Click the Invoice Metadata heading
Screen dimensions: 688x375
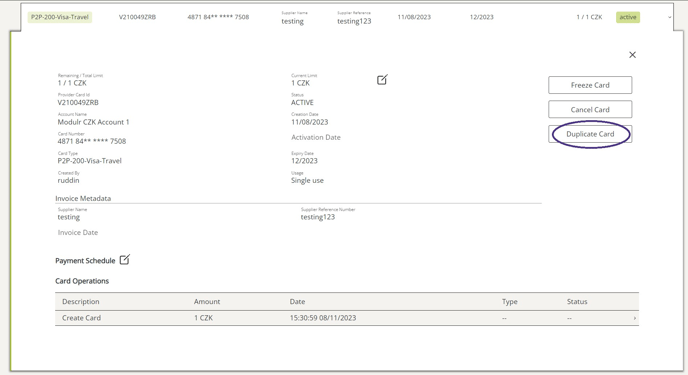[83, 198]
